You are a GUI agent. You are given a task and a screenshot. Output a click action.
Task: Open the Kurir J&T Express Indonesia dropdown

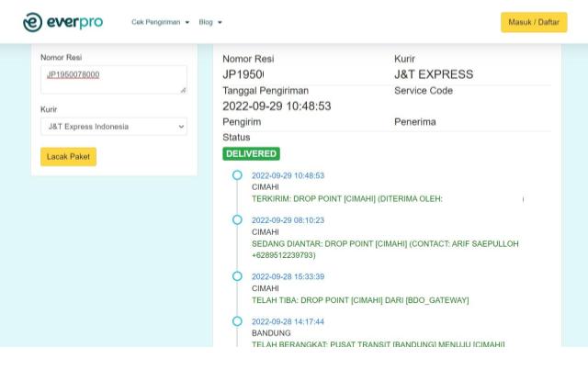(114, 127)
